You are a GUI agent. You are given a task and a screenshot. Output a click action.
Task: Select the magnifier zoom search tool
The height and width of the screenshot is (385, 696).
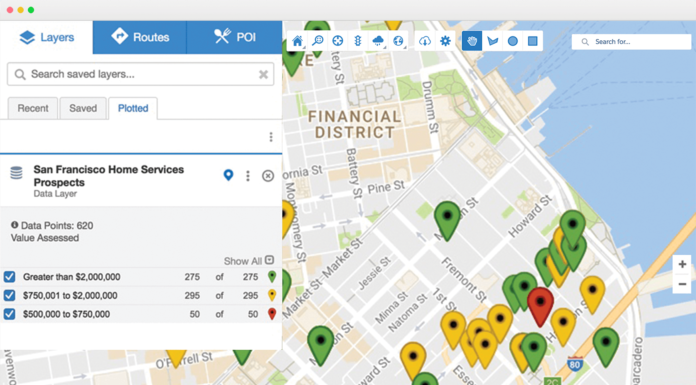317,41
